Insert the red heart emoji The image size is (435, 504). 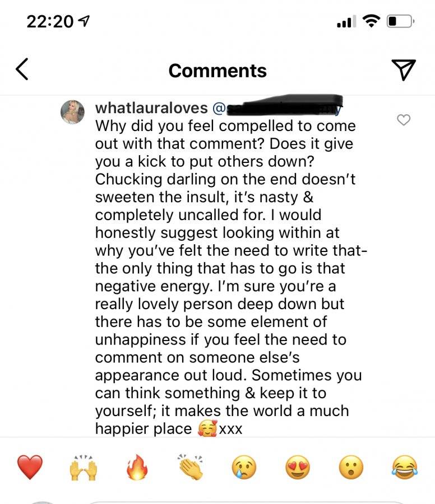[30, 467]
